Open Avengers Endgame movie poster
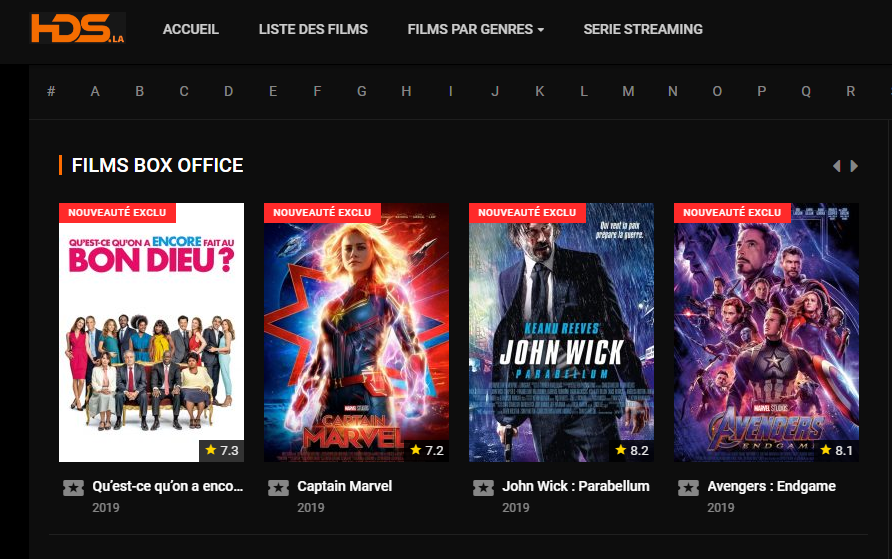 click(x=766, y=333)
